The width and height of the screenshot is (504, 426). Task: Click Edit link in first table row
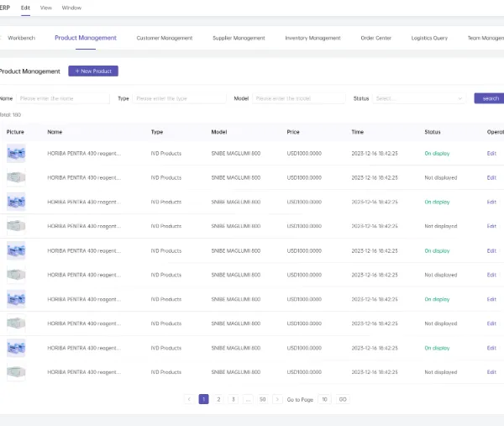[x=491, y=154]
